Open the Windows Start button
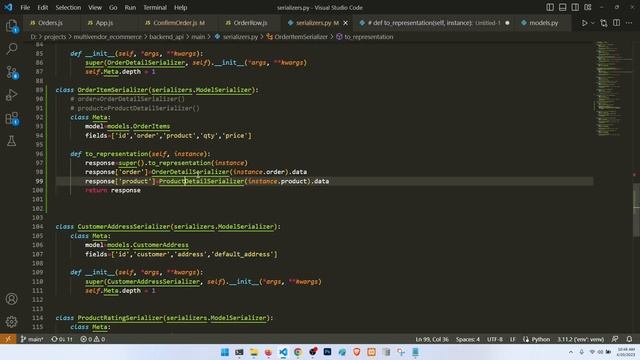 (x=224, y=352)
